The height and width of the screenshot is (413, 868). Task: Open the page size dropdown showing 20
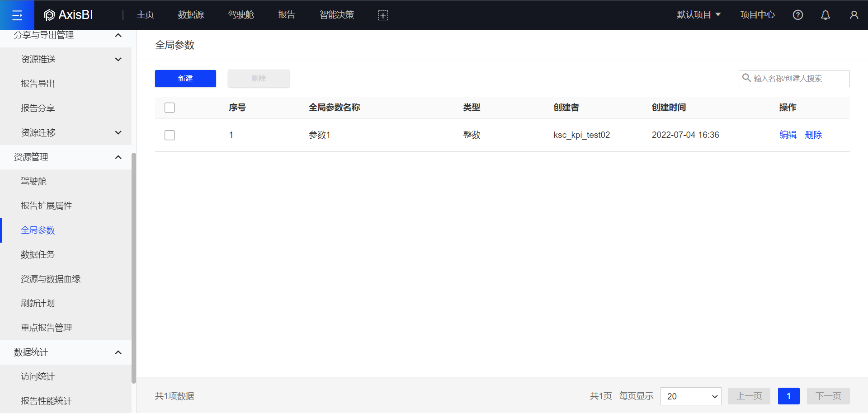pos(690,396)
